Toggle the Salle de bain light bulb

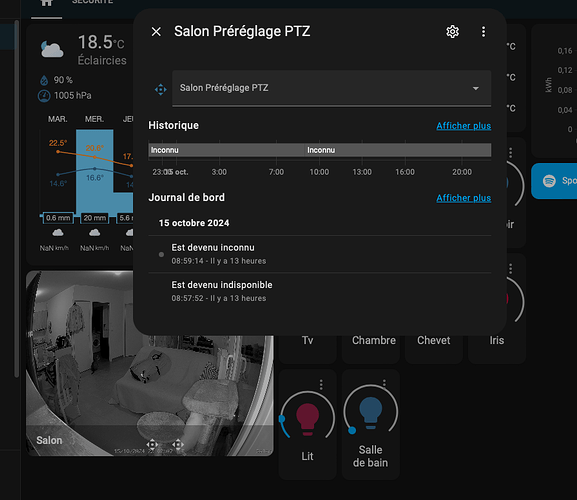(371, 412)
